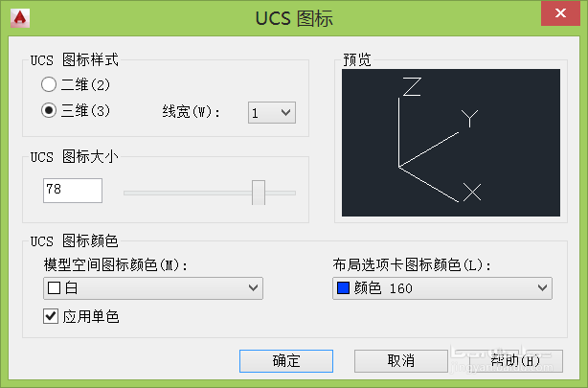Open the 布局选项卡图标颜色 dropdown
Viewport: 588px width, 388px height.
[441, 287]
